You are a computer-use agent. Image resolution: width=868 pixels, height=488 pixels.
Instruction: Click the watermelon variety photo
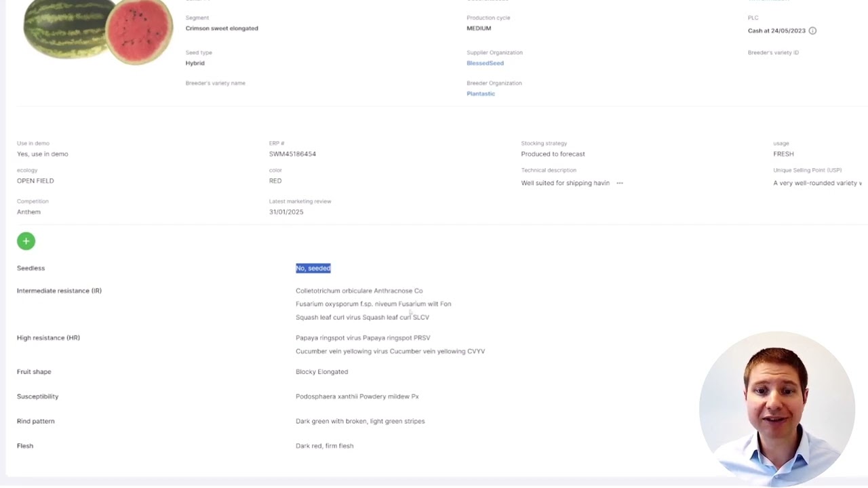(98, 32)
